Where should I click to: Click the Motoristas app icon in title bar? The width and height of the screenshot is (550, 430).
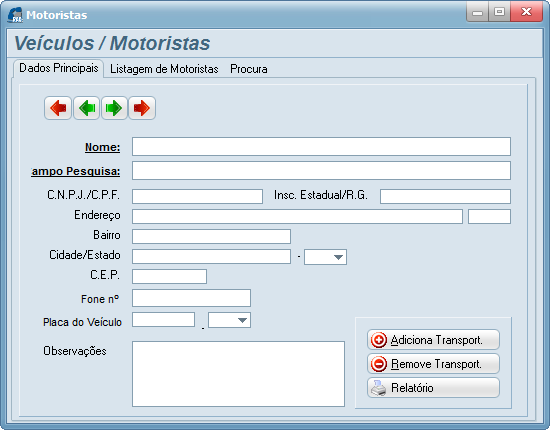click(15, 15)
